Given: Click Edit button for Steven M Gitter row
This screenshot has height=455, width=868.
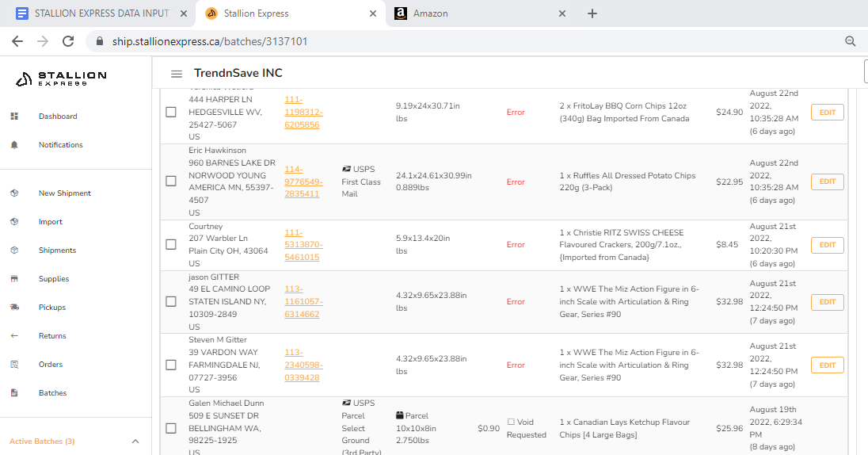Looking at the screenshot, I should click(827, 365).
